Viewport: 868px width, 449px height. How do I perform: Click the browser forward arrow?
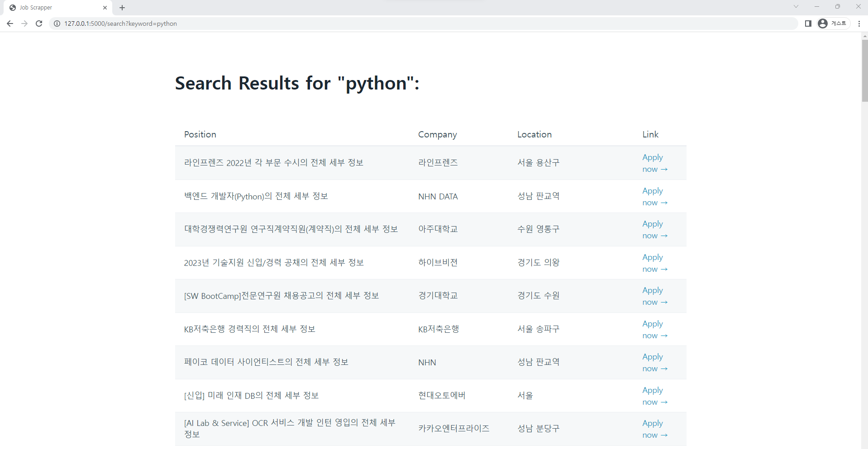[x=24, y=24]
